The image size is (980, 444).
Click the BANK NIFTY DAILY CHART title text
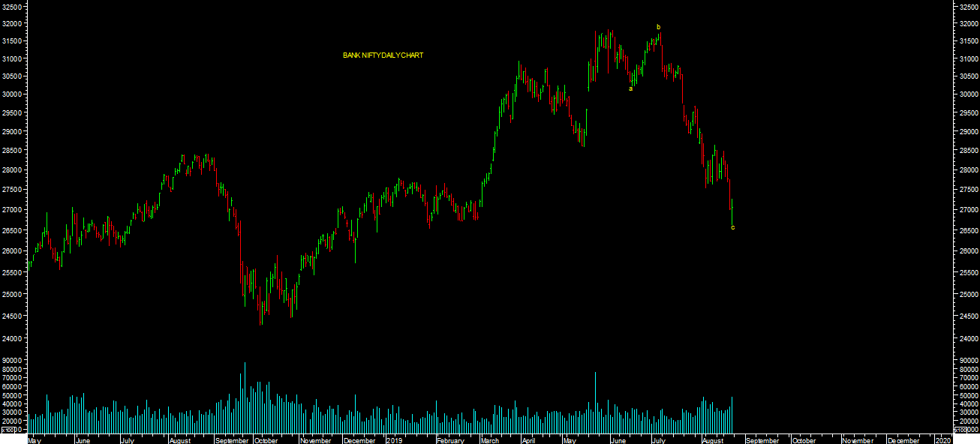[x=383, y=55]
